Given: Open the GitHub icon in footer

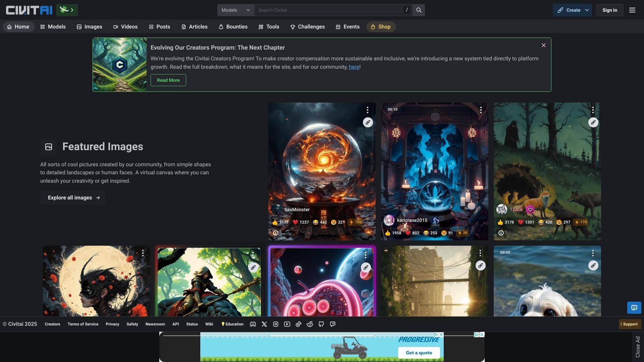Looking at the screenshot, I should pyautogui.click(x=321, y=324).
